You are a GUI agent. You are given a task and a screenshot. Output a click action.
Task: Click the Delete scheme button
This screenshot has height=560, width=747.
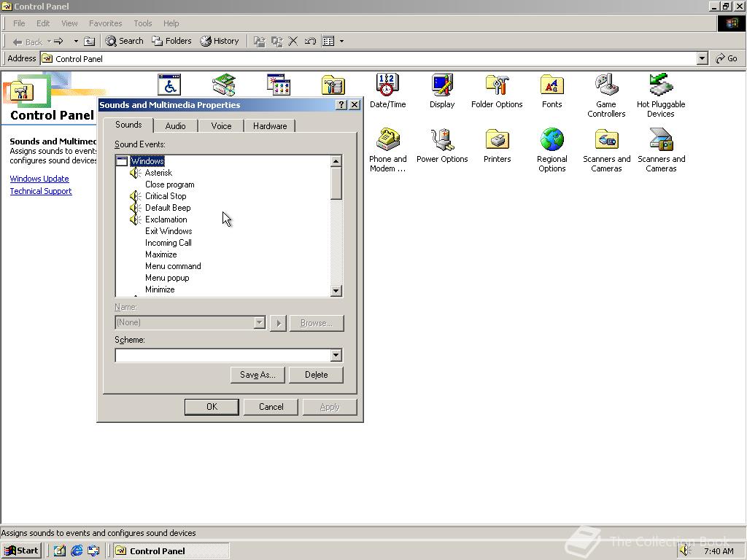pos(316,375)
